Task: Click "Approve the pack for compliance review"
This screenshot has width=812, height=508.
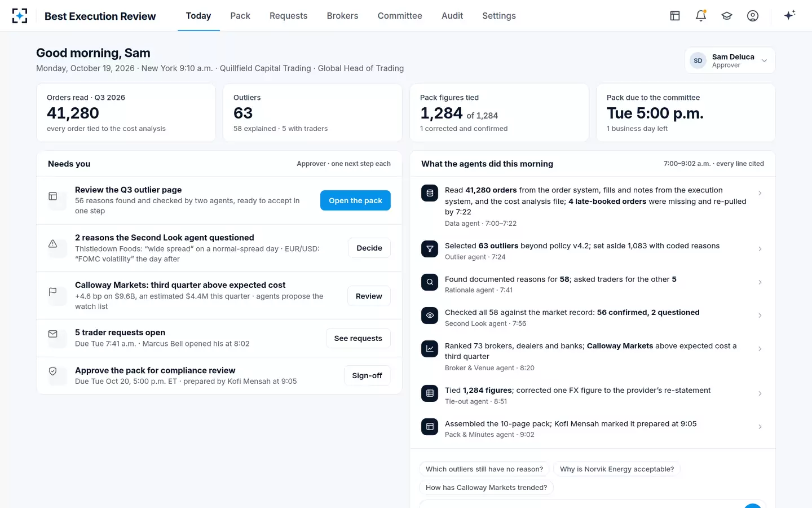Action: 155,370
